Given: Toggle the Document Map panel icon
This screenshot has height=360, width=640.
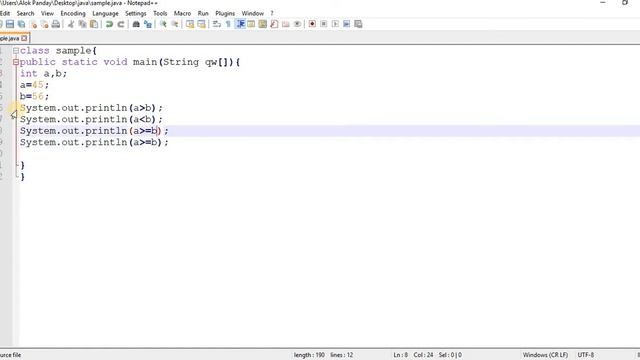Looking at the screenshot, I should point(263,24).
